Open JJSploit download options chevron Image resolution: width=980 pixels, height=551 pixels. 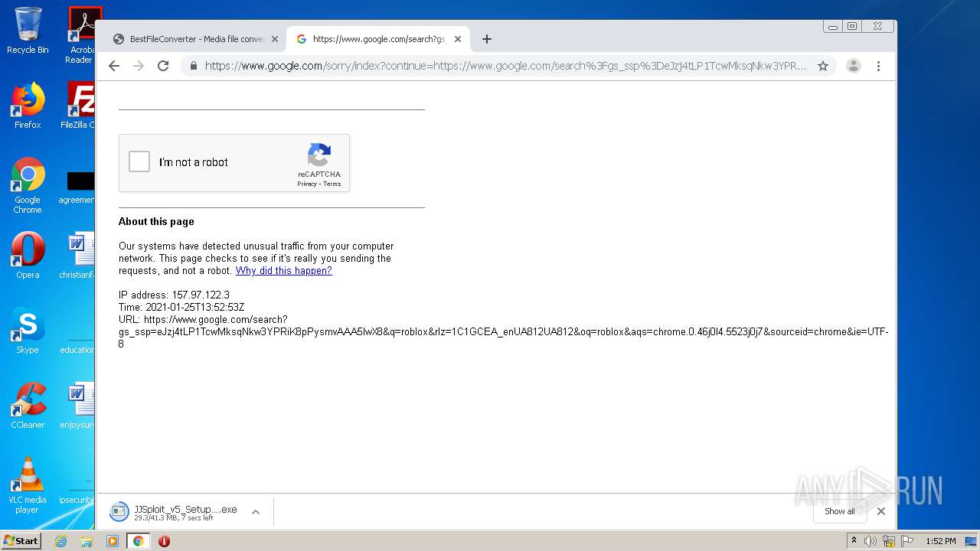tap(256, 512)
